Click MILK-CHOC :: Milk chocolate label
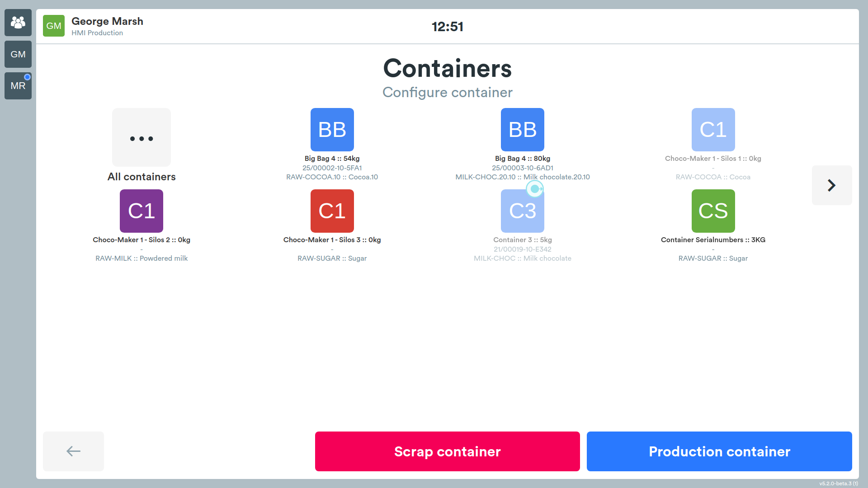868x488 pixels. 523,258
